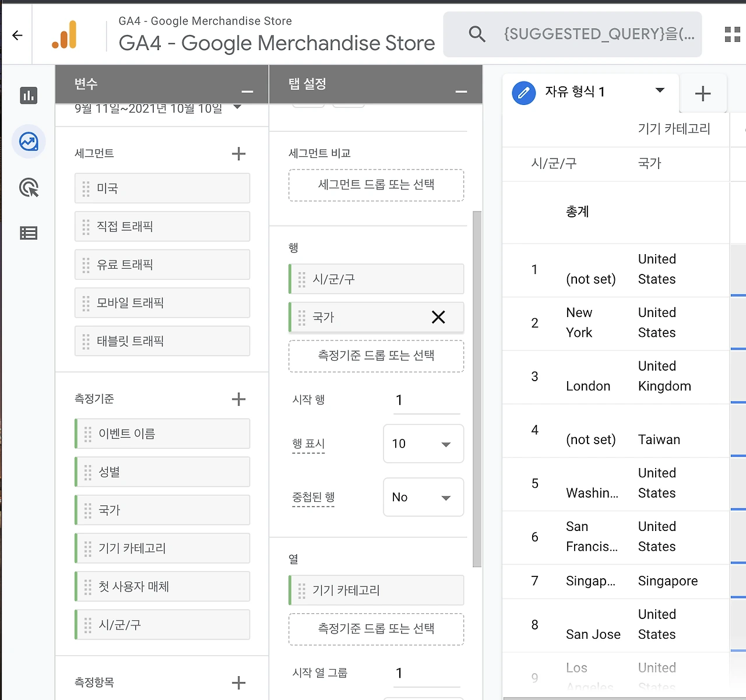Click the Taiwan cell in row 4
Viewport: 746px width, 700px height.
point(659,440)
